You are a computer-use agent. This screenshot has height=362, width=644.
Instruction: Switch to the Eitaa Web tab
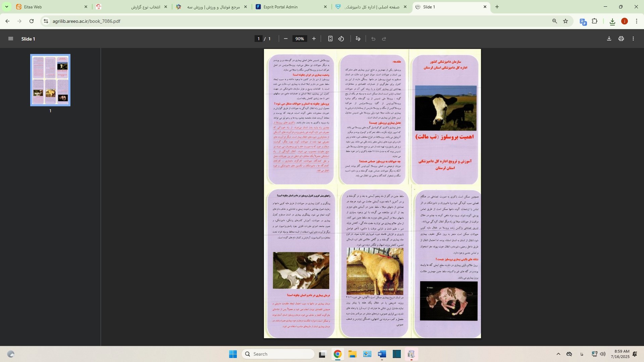[50, 7]
